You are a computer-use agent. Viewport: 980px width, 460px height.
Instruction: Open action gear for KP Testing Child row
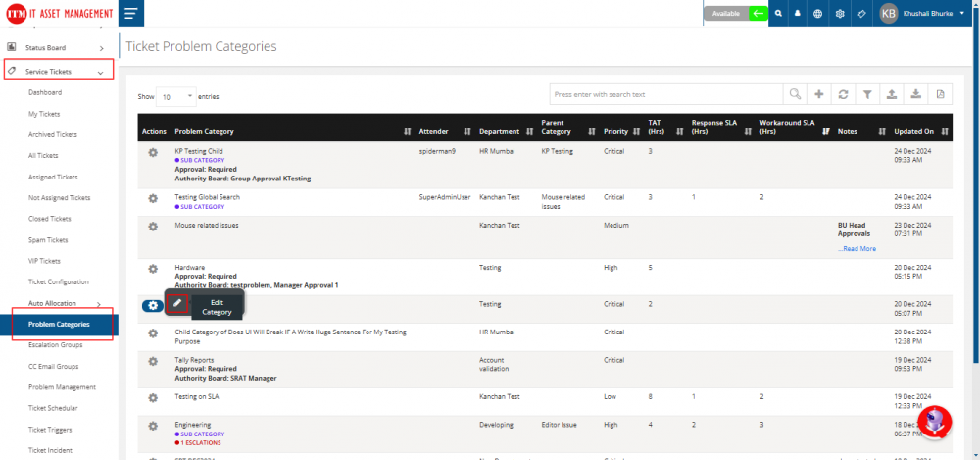(153, 152)
